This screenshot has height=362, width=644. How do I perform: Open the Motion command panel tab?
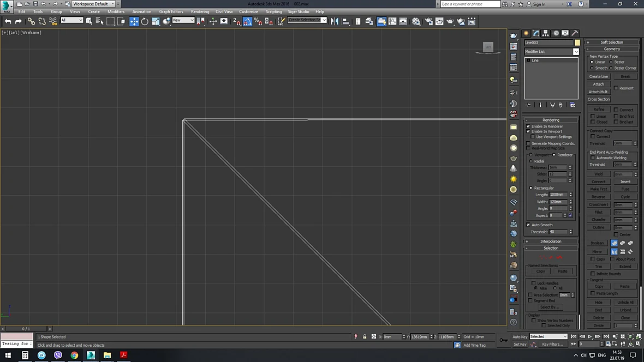click(555, 33)
